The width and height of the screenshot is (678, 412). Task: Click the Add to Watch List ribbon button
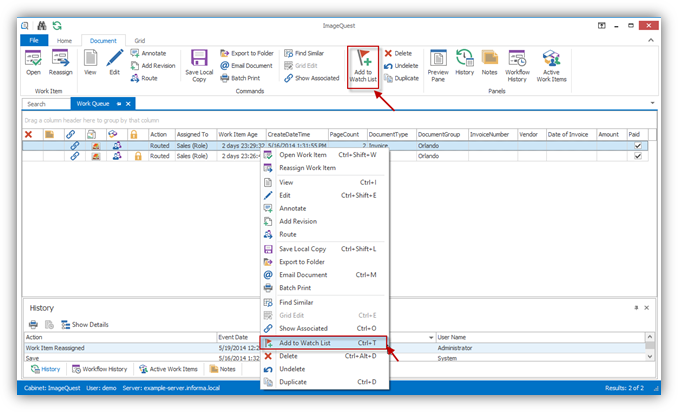coord(363,67)
